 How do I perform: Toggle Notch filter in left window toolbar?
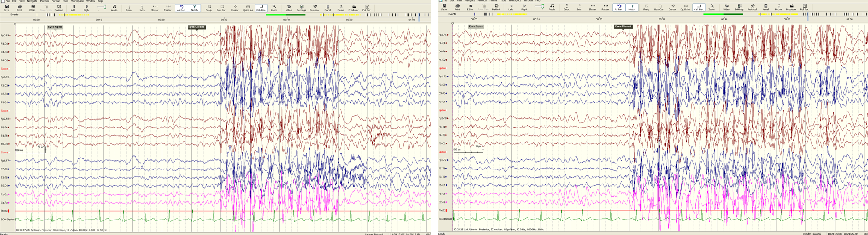194,8
